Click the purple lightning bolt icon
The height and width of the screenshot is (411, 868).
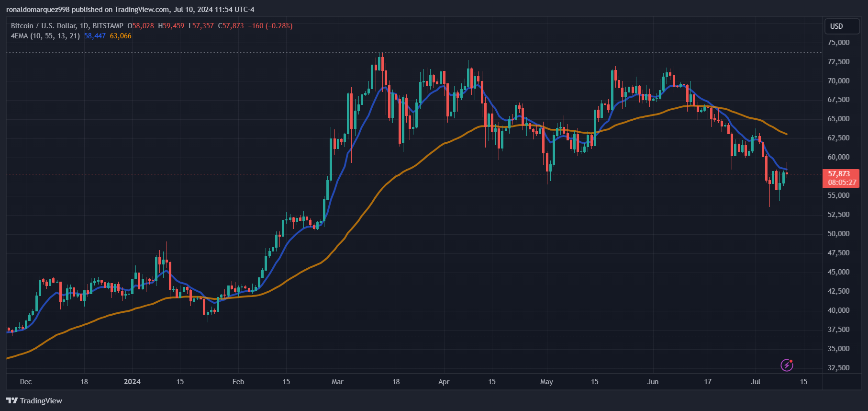[787, 365]
